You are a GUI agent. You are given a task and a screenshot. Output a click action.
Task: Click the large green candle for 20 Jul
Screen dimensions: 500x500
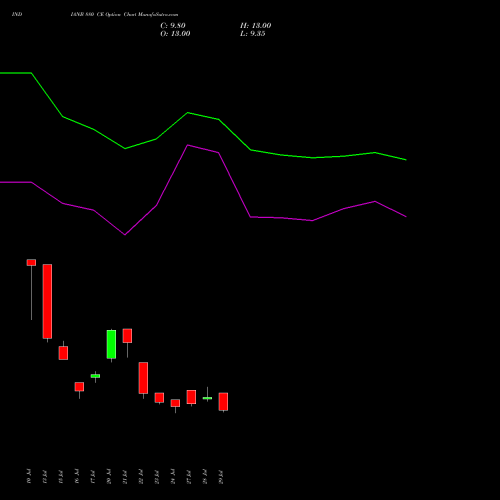[x=111, y=344]
